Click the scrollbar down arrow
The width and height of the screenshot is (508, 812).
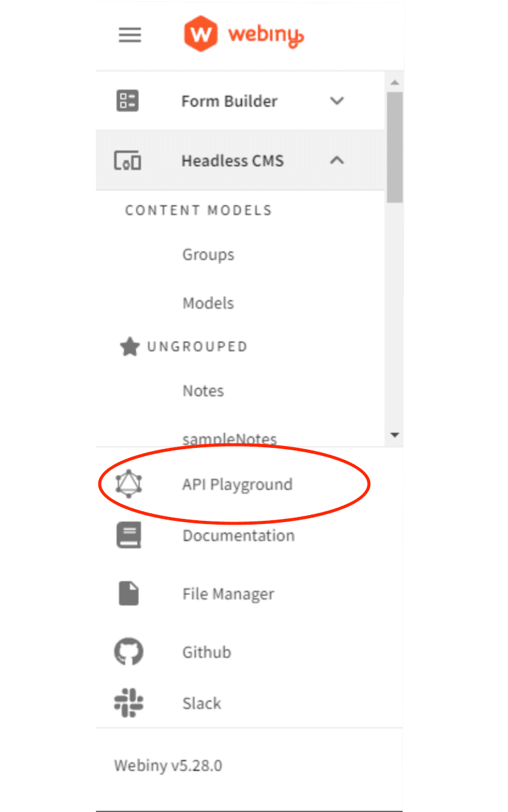click(x=395, y=435)
